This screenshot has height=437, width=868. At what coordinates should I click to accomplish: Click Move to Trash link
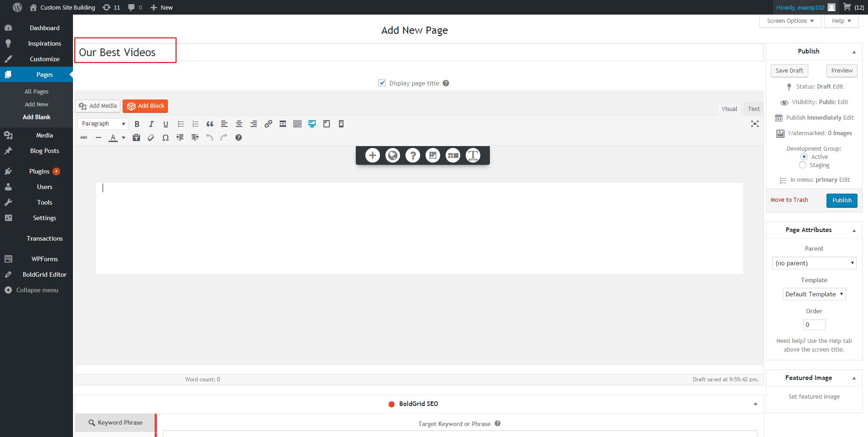pyautogui.click(x=789, y=200)
